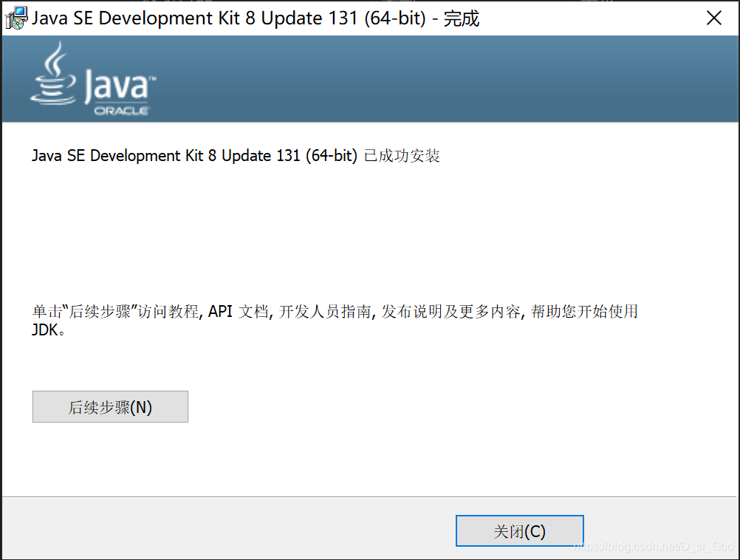Click the Java Oracle logo
This screenshot has height=560, width=740.
coord(93,79)
